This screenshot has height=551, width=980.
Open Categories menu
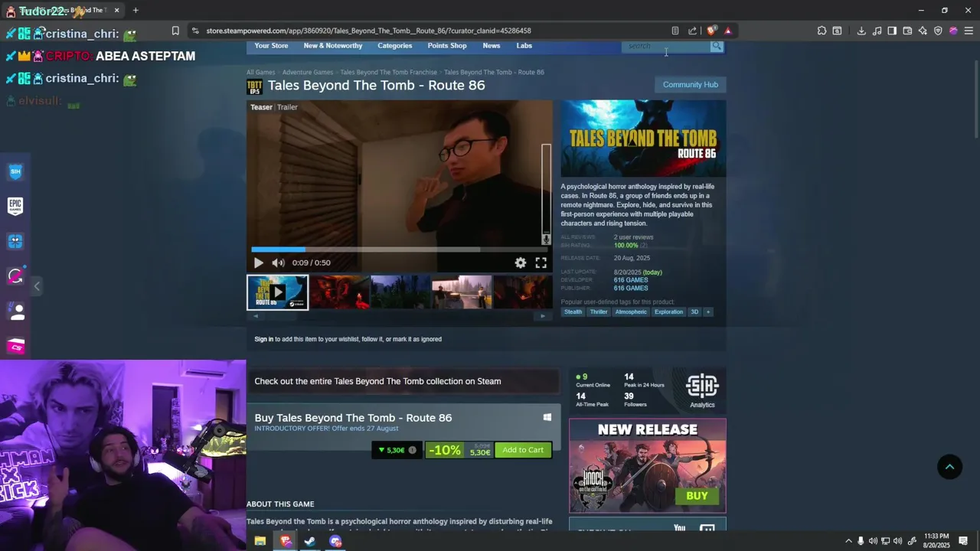[394, 46]
